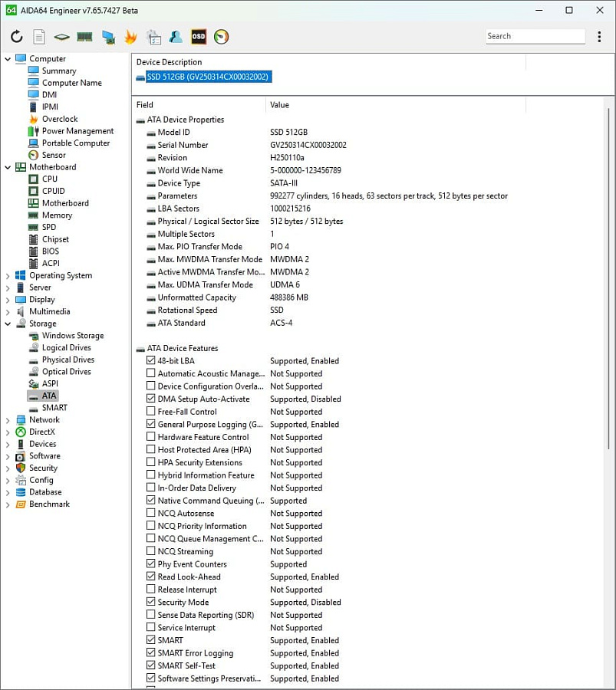The width and height of the screenshot is (616, 690).
Task: Open the IPMI entry
Action: pos(50,107)
